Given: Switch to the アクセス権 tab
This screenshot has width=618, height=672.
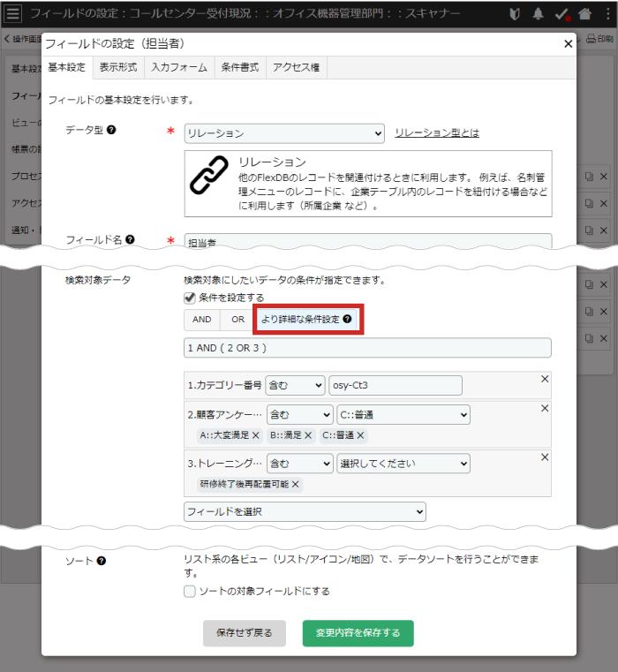Looking at the screenshot, I should tap(296, 67).
